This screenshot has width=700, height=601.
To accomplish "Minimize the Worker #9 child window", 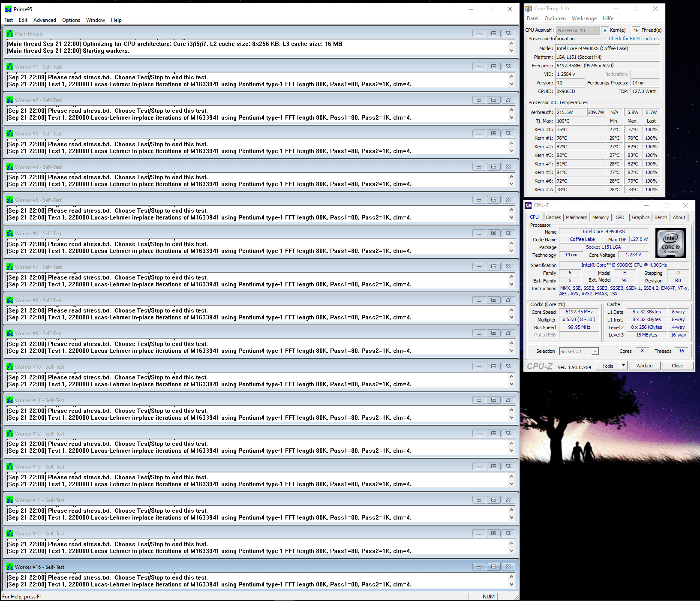I will coord(479,333).
